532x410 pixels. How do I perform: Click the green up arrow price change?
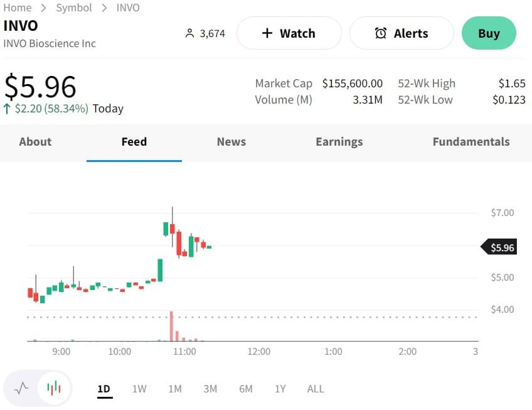(x=7, y=109)
